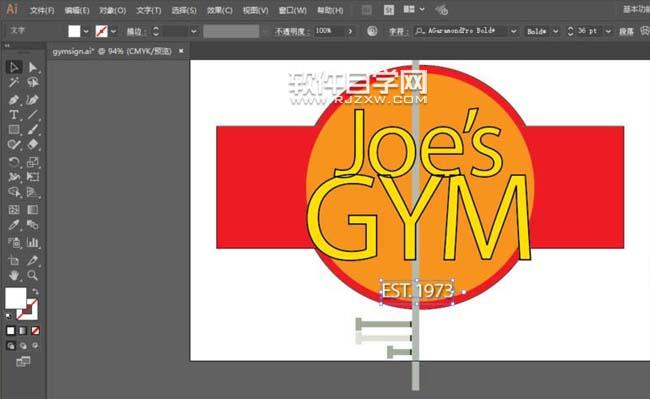This screenshot has height=399, width=650.
Task: Open the Bold font style dropdown
Action: (x=555, y=31)
